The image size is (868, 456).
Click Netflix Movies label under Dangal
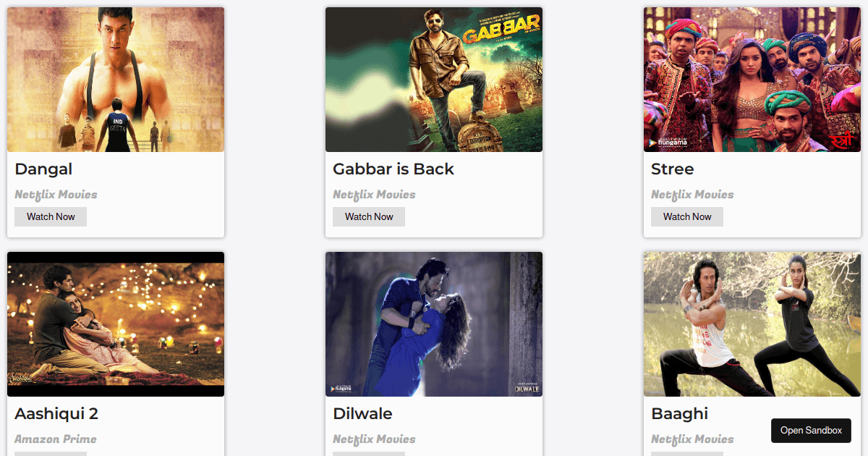56,195
